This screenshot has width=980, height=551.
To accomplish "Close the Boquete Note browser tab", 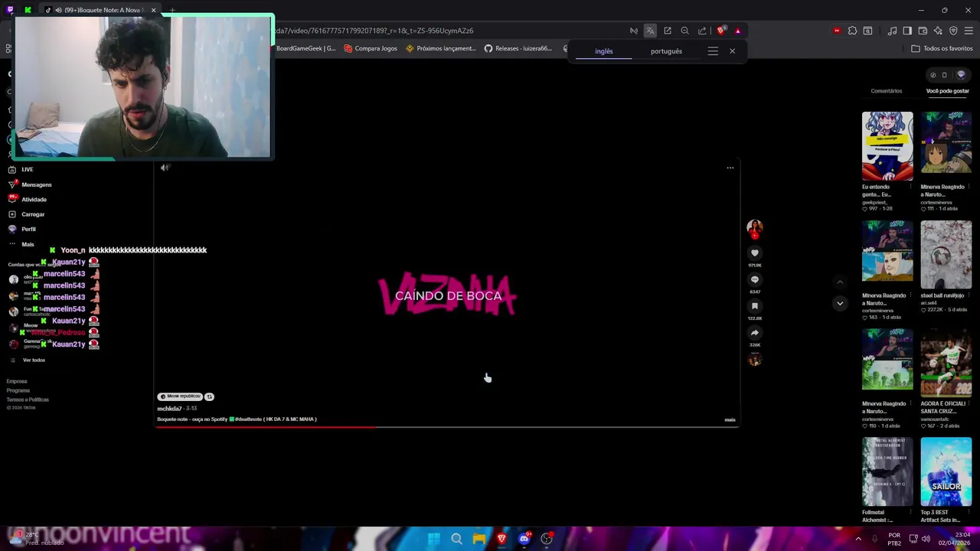I will click(153, 10).
